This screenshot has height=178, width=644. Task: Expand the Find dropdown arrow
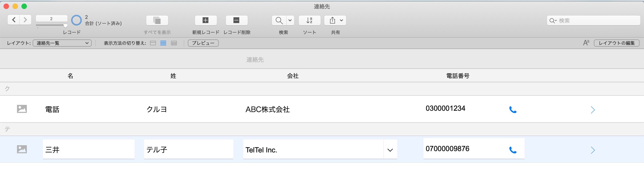click(290, 20)
